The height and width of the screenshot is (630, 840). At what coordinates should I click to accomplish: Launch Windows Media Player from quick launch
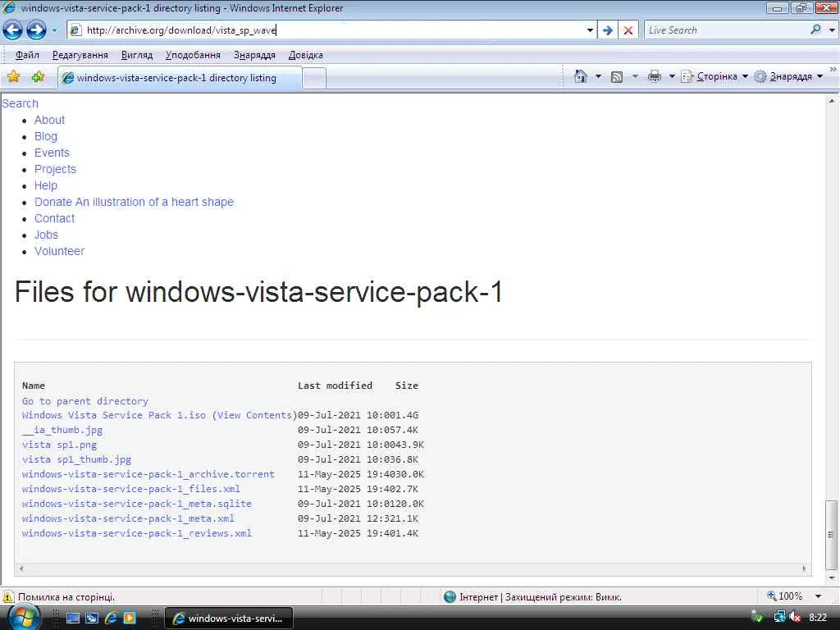tap(130, 618)
